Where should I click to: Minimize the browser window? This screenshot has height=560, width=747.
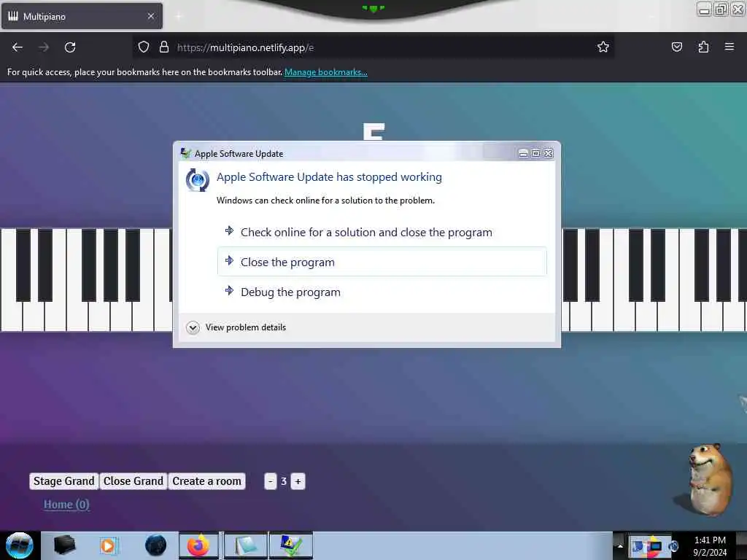click(704, 9)
